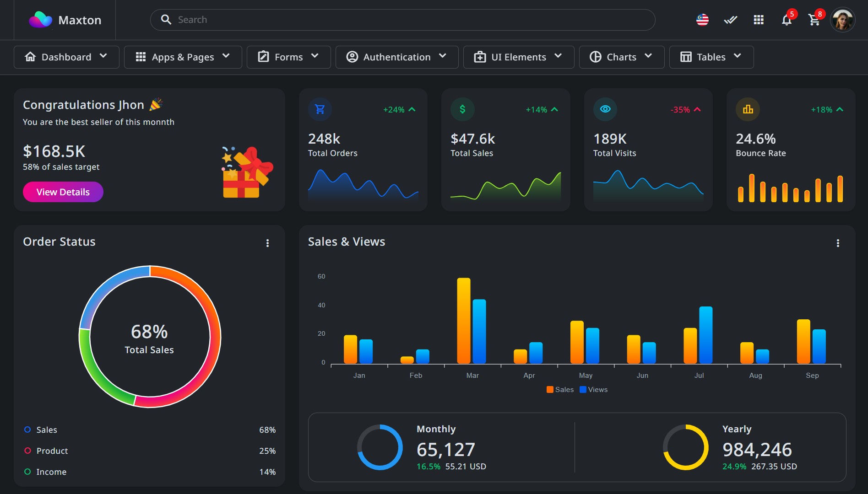Open the Tables menu

(711, 57)
